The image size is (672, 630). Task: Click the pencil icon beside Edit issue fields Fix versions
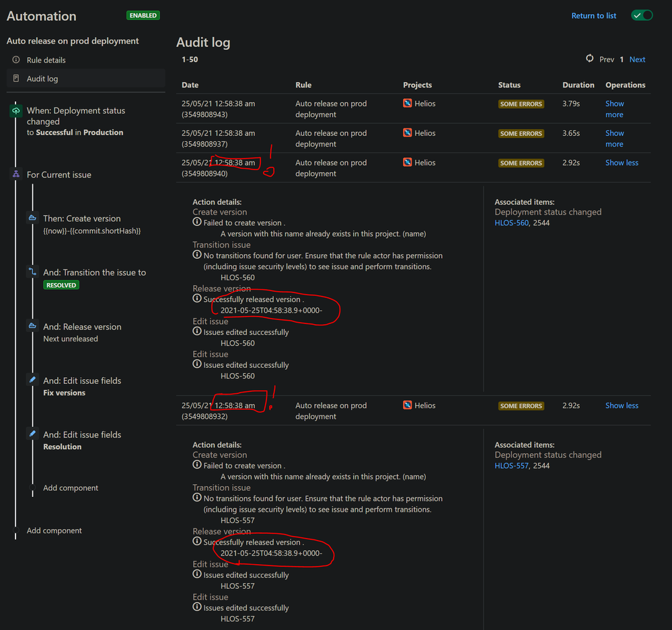32,379
